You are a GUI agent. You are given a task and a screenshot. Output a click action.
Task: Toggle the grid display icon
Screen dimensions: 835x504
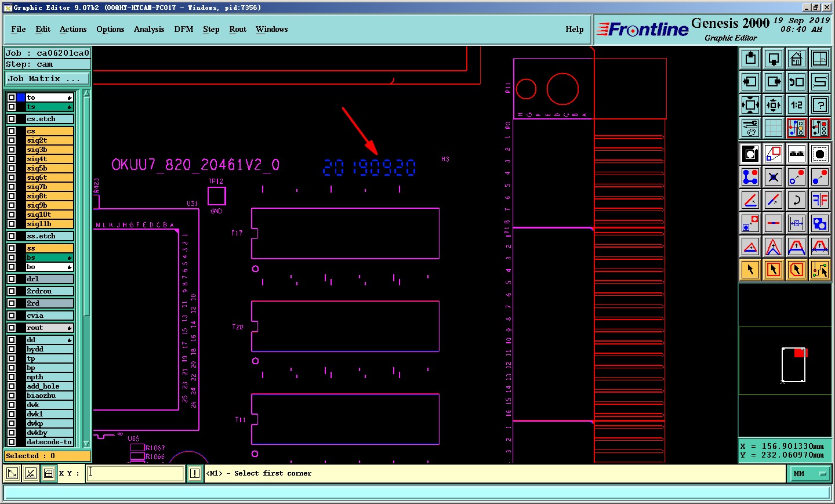(x=774, y=128)
